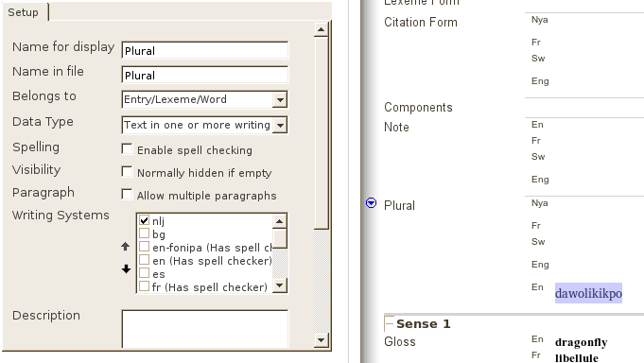Click the Components field

click(x=584, y=108)
